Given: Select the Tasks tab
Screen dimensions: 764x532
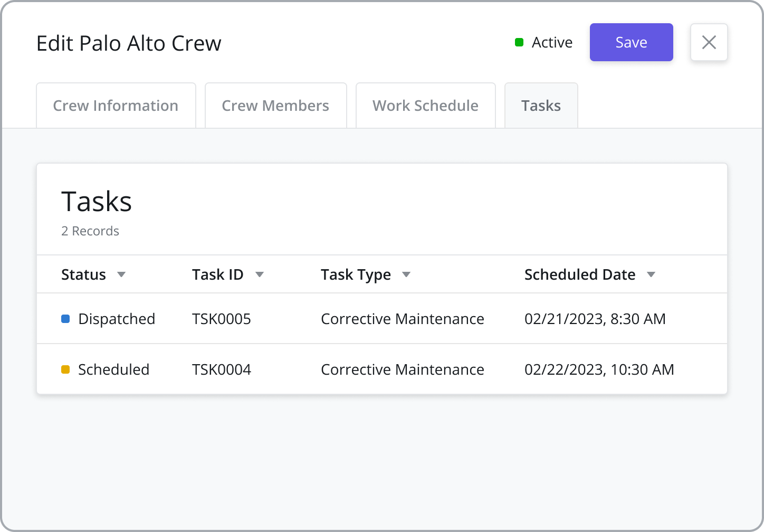Looking at the screenshot, I should point(541,106).
